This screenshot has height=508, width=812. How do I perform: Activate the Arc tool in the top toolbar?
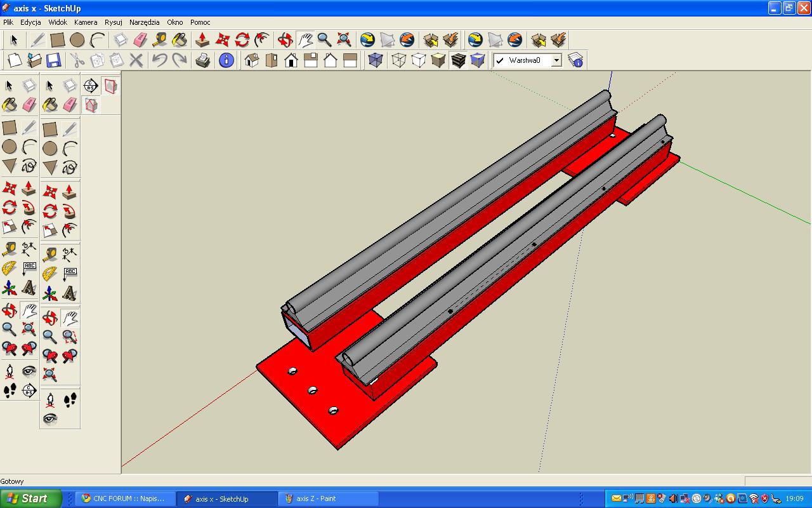(97, 40)
